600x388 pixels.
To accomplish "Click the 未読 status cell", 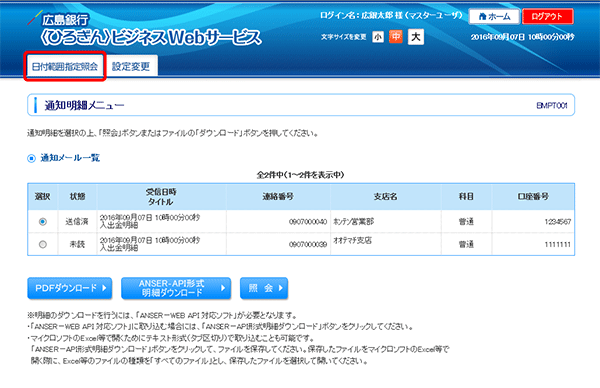I will coord(77,244).
